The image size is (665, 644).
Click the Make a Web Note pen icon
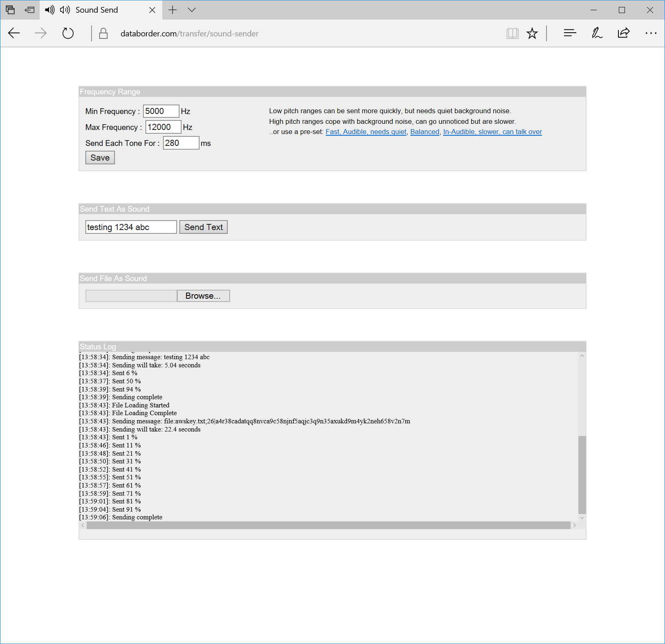point(597,34)
